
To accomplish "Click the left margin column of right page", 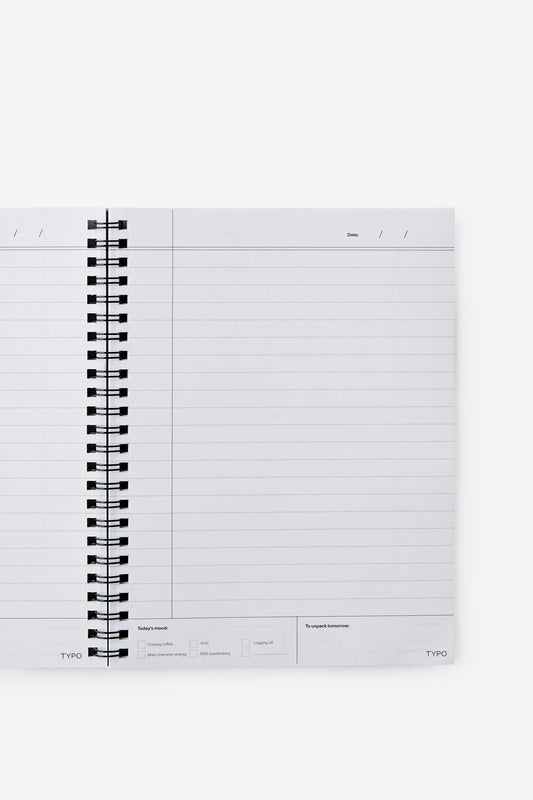I will click(149, 413).
